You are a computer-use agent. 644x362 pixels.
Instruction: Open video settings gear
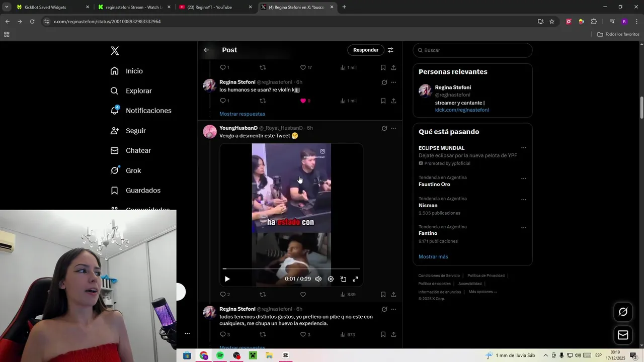[x=331, y=279]
